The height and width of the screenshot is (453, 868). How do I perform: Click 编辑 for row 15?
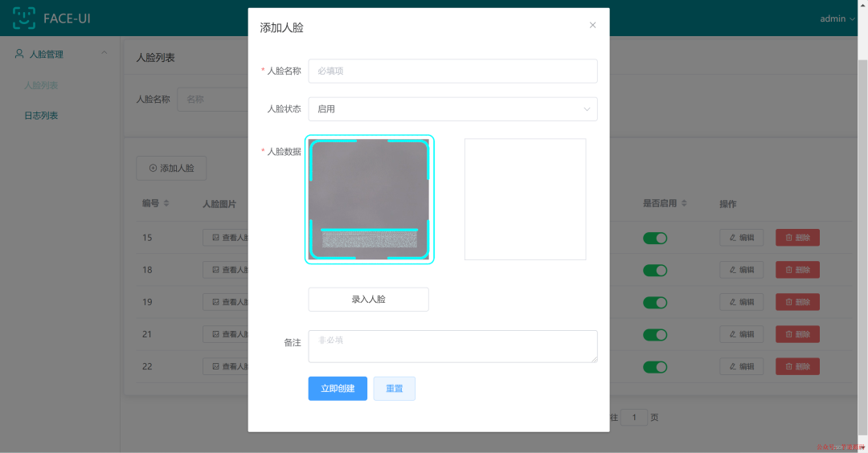coord(742,238)
